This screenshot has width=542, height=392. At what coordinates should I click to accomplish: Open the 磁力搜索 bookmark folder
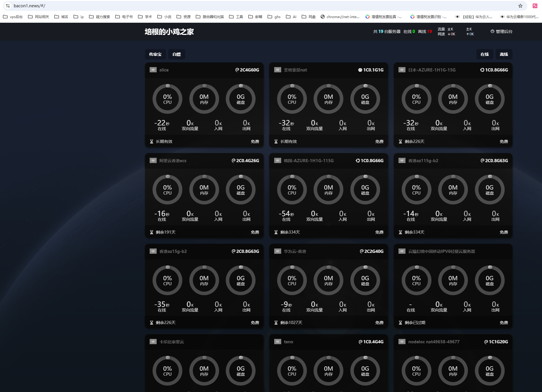pos(99,17)
